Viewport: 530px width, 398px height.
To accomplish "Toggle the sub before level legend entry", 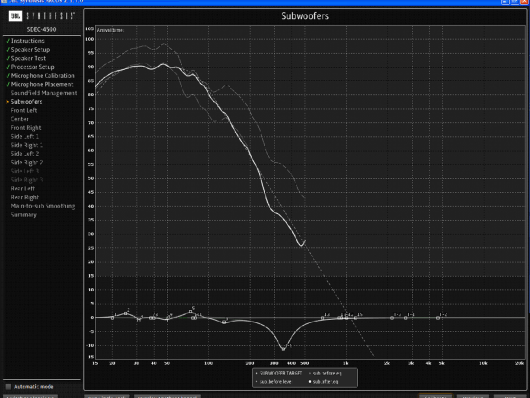I will (273, 381).
